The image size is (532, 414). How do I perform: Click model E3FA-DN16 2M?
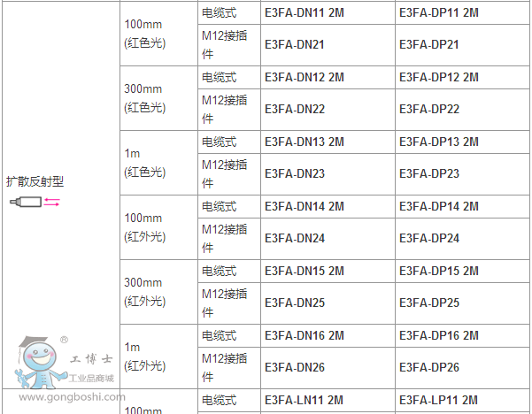[x=305, y=335]
